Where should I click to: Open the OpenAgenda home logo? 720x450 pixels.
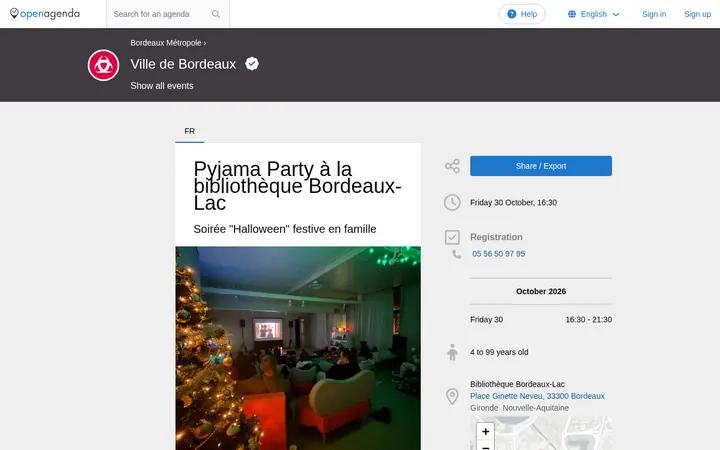tap(45, 14)
